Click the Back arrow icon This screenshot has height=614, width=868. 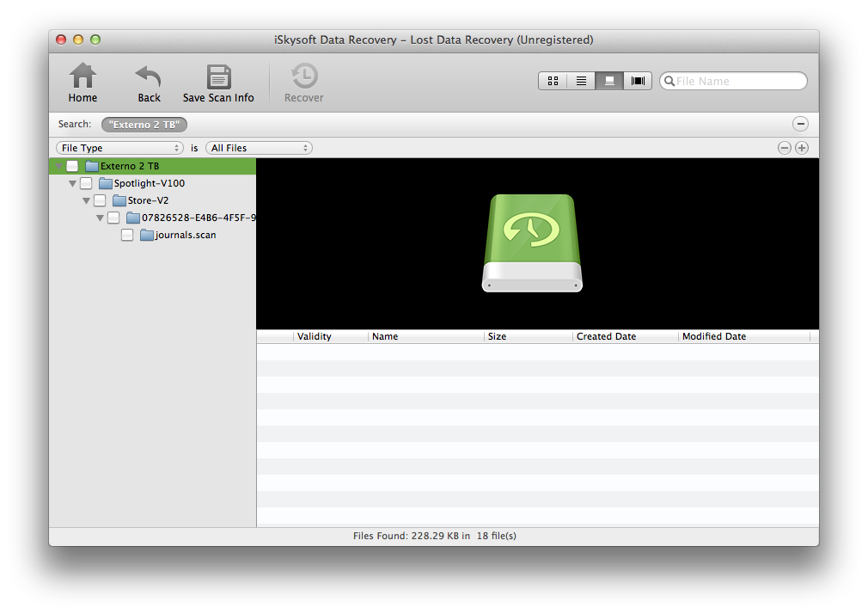click(x=149, y=77)
